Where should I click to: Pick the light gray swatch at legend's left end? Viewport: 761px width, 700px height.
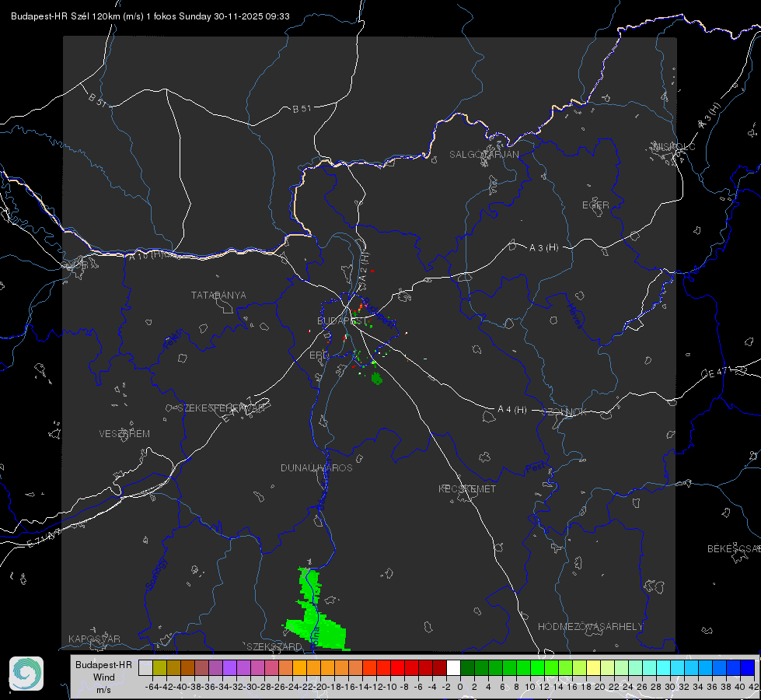pos(145,667)
